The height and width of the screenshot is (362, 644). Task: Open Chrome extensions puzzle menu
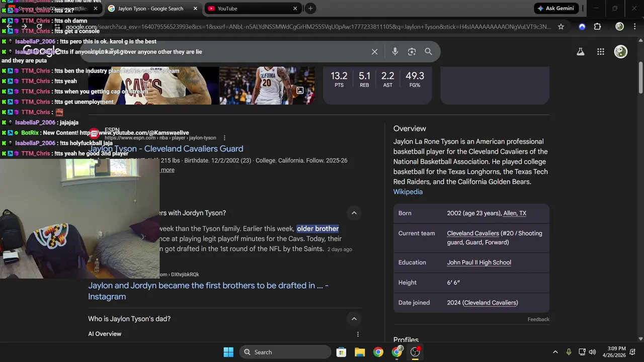(597, 27)
